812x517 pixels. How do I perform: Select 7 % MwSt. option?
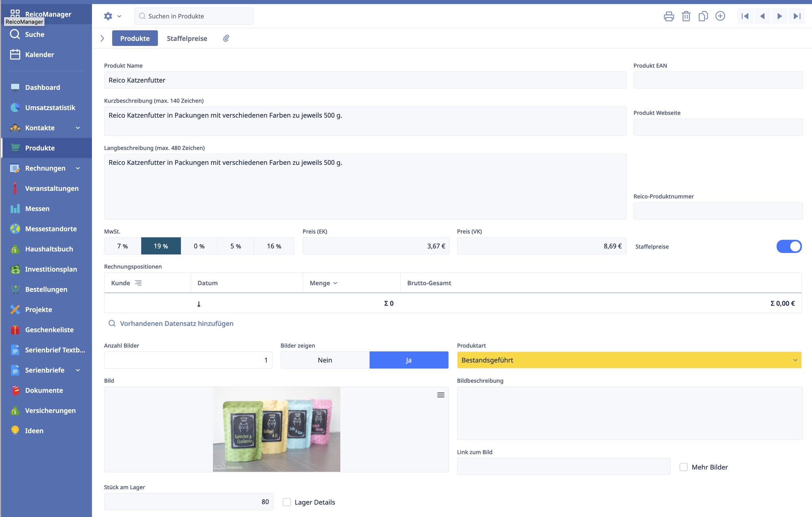pos(123,246)
